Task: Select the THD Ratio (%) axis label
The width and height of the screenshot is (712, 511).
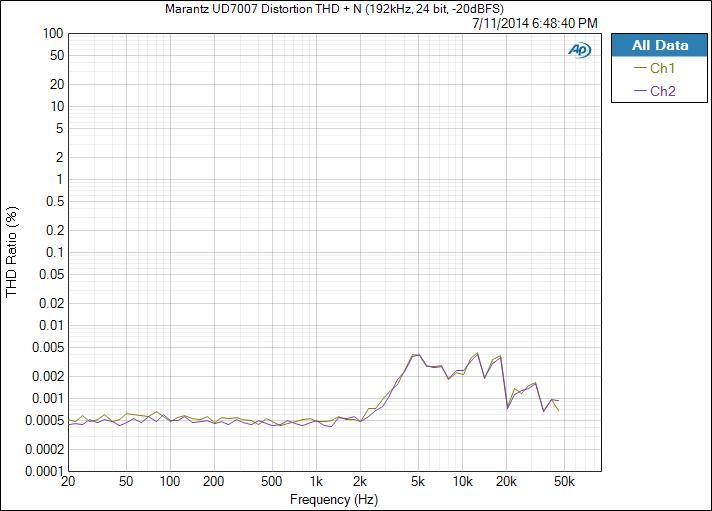Action: pyautogui.click(x=12, y=252)
